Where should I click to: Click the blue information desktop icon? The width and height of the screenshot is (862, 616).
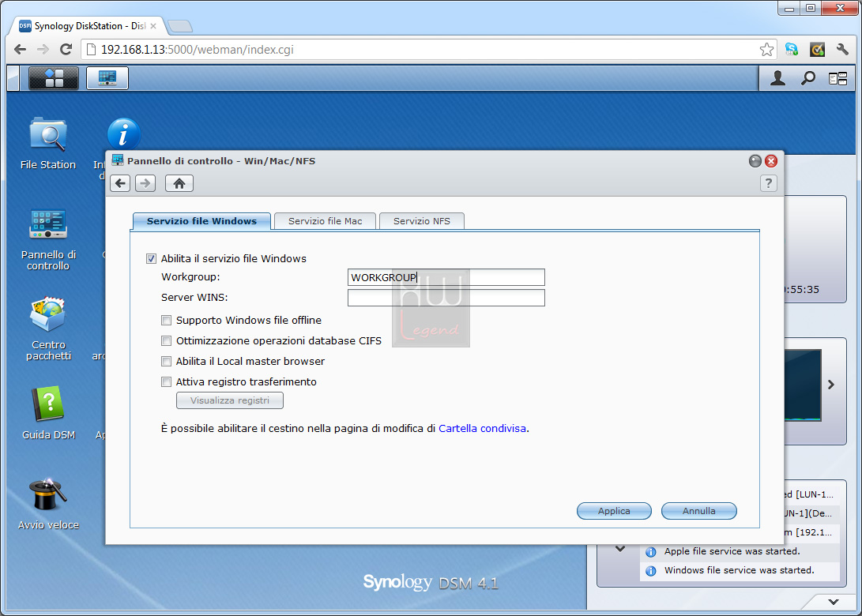click(x=124, y=133)
